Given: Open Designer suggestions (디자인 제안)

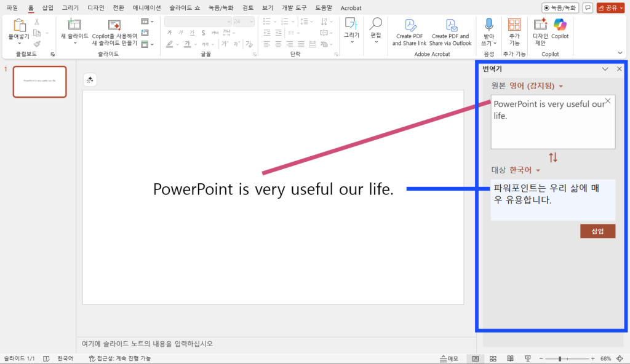Looking at the screenshot, I should (x=540, y=25).
